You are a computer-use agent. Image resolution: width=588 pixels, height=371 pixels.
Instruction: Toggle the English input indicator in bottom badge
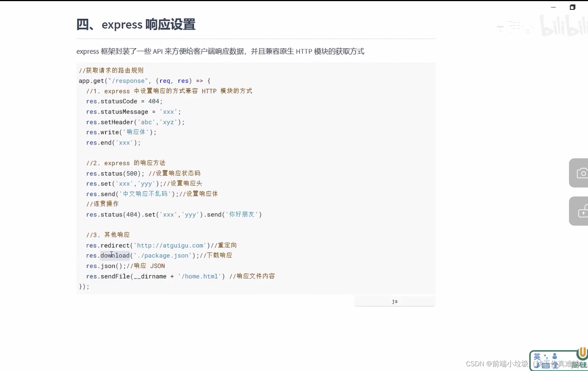pos(537,357)
